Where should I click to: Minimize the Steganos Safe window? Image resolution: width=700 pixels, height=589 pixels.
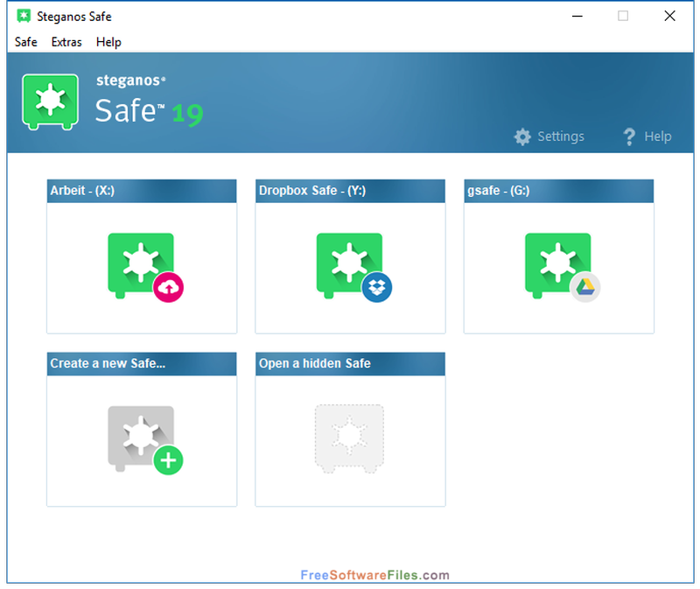(x=577, y=16)
